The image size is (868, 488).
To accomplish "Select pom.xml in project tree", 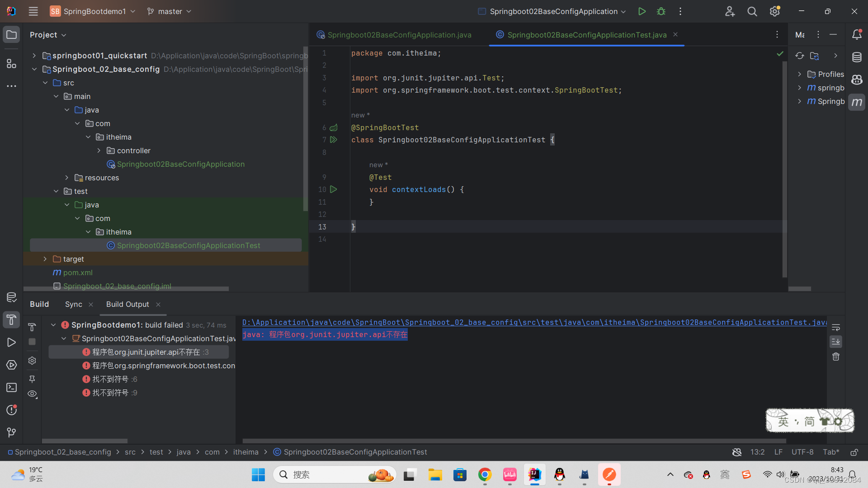I will point(78,272).
